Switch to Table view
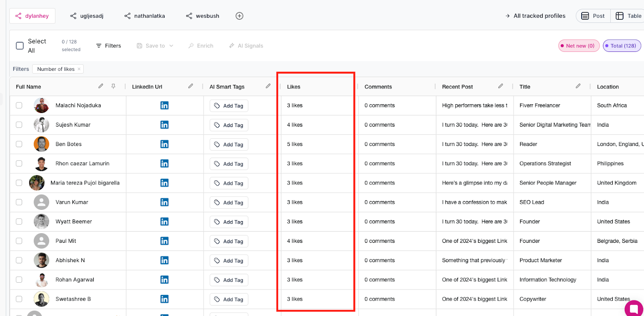The image size is (644, 316). click(628, 16)
